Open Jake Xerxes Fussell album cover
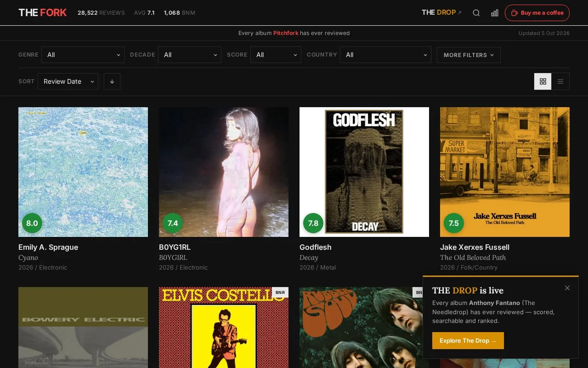 (x=505, y=172)
